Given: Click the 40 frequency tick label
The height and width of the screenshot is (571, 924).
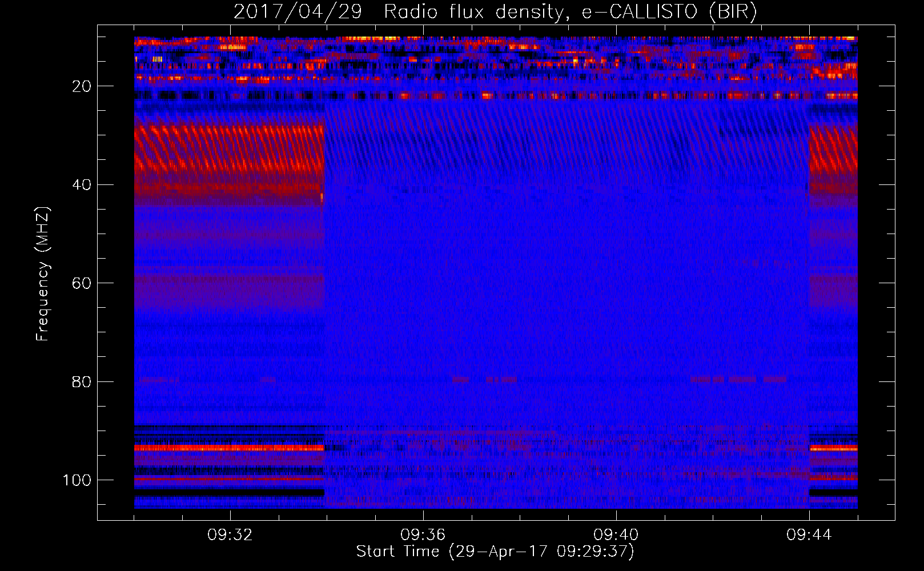Looking at the screenshot, I should click(x=82, y=185).
